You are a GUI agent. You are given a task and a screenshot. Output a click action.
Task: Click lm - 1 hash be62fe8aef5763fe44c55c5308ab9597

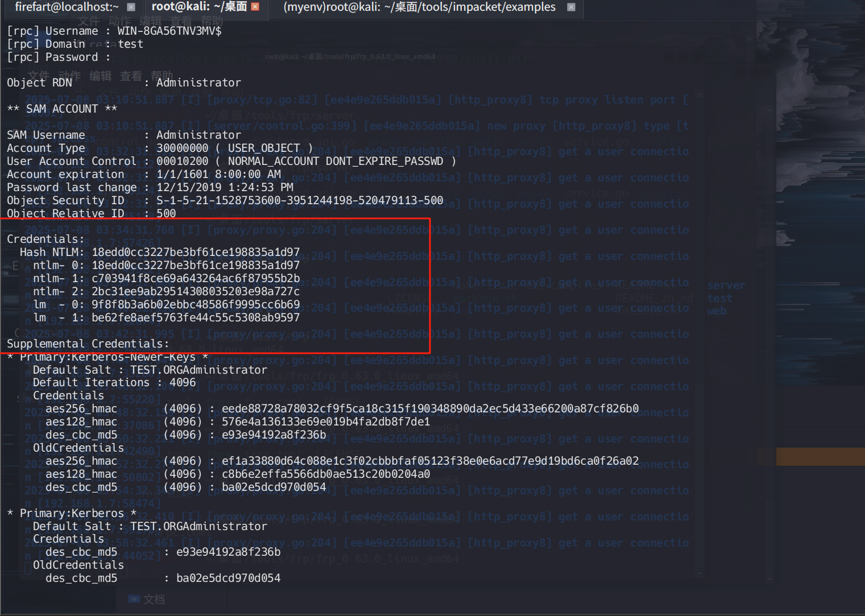click(x=196, y=317)
